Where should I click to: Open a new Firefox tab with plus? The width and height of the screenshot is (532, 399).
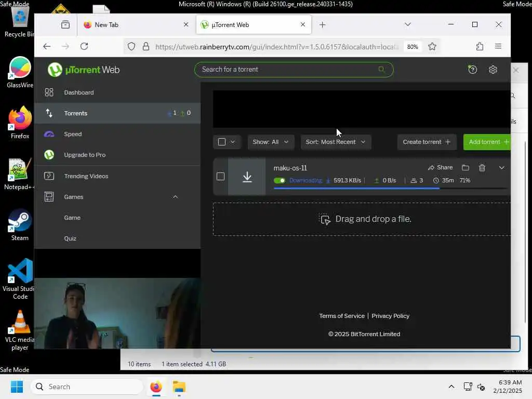(x=322, y=25)
